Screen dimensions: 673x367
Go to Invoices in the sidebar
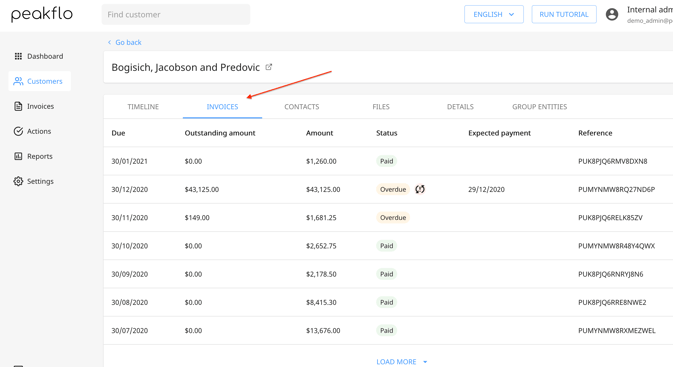[x=39, y=106]
